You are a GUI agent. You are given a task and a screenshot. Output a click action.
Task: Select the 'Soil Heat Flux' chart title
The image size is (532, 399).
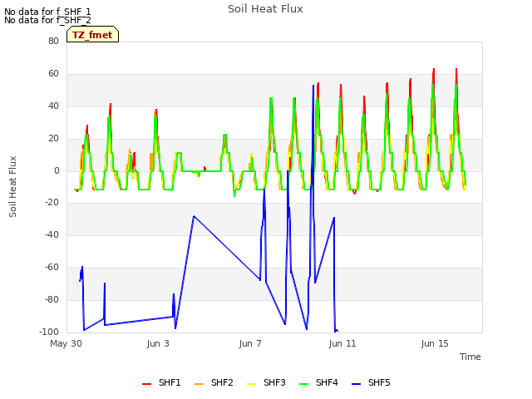pyautogui.click(x=265, y=9)
